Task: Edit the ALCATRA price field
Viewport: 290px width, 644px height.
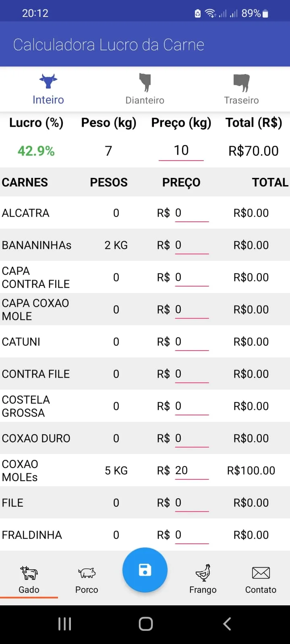Action: (192, 213)
